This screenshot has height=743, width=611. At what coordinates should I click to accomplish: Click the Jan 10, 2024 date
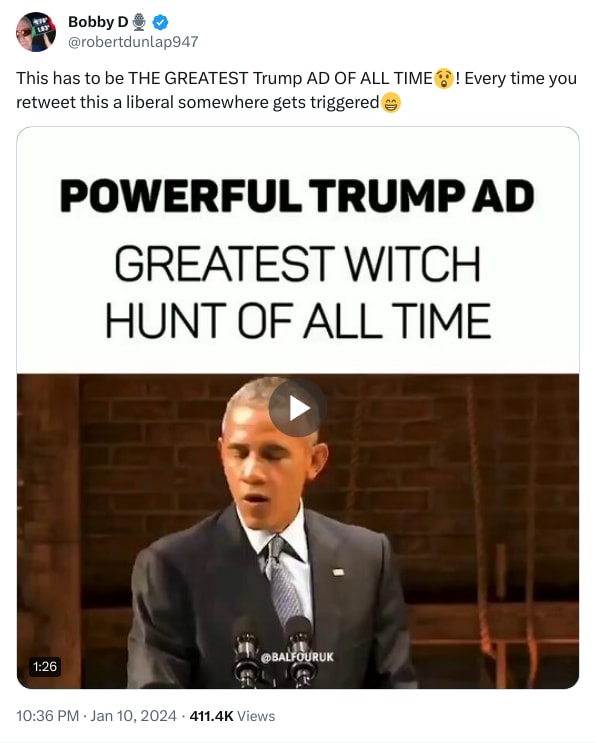point(133,716)
